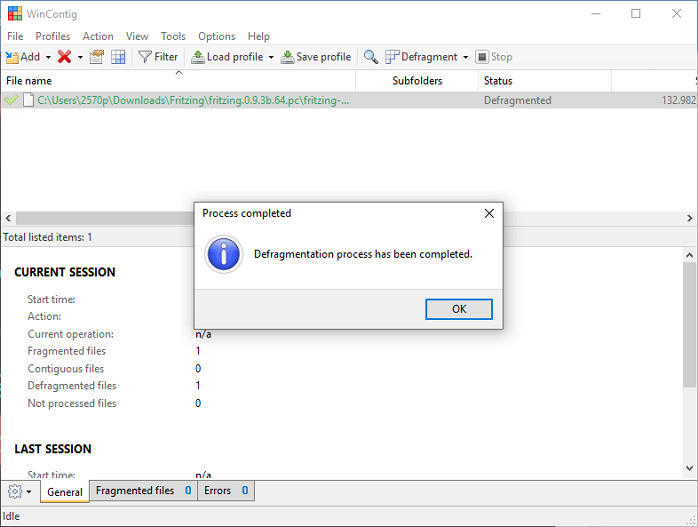Click the Add files icon in the toolbar
The width and height of the screenshot is (698, 527).
click(12, 57)
